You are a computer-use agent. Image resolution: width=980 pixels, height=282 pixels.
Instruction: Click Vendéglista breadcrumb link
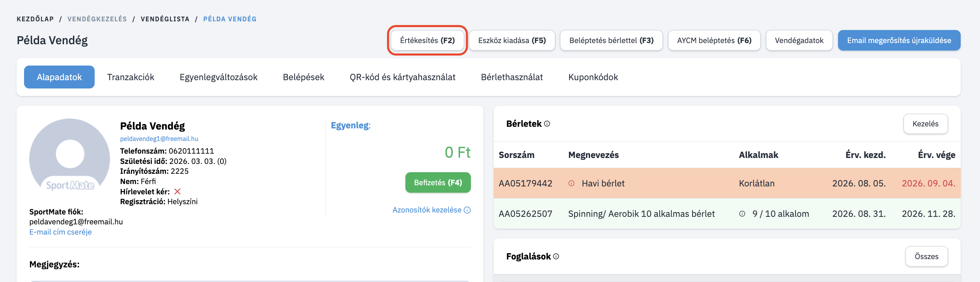click(165, 19)
